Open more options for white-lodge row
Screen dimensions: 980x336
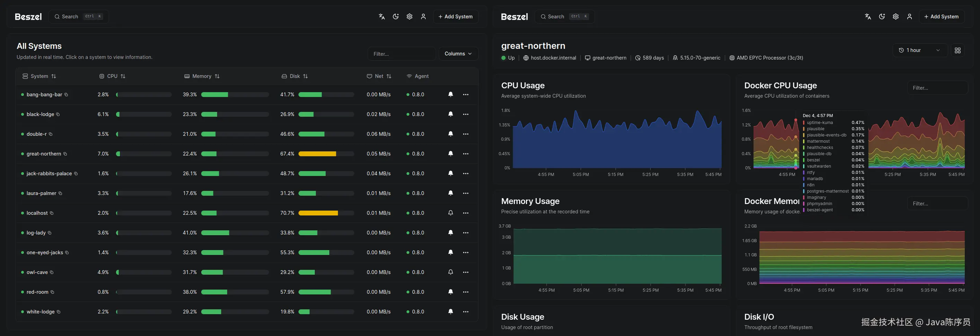[466, 312]
